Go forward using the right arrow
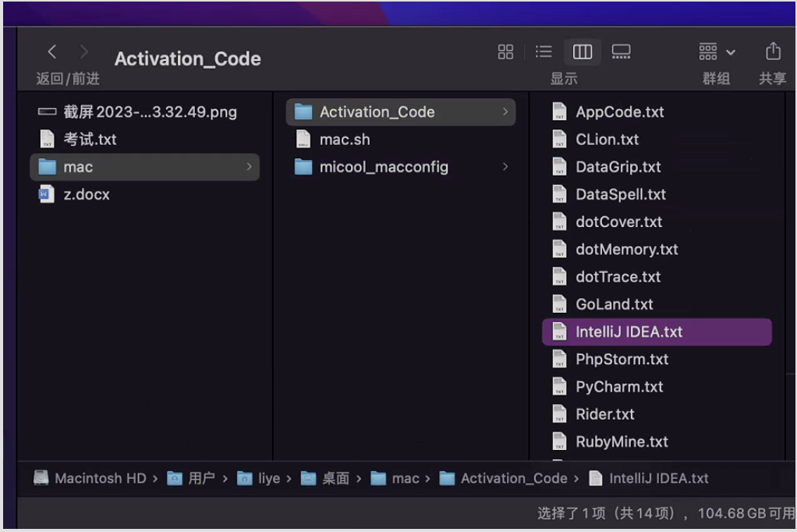This screenshot has width=797, height=532. [84, 52]
